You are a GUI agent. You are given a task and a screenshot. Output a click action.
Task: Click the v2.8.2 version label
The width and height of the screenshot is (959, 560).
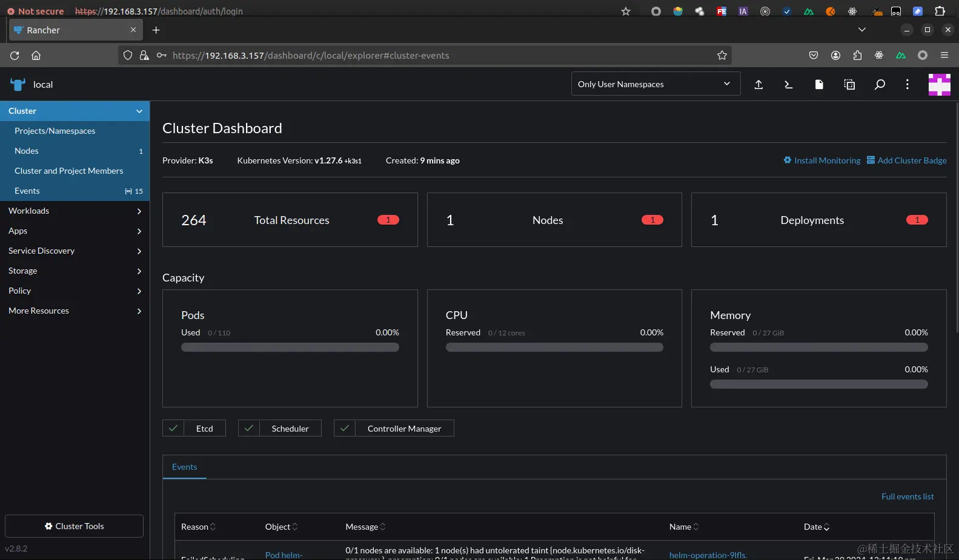(x=16, y=548)
